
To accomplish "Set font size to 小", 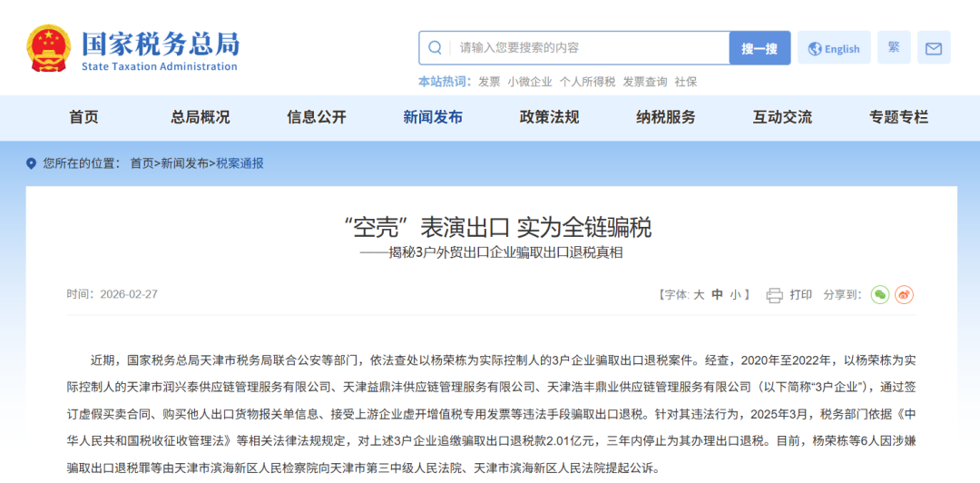I will pyautogui.click(x=736, y=295).
